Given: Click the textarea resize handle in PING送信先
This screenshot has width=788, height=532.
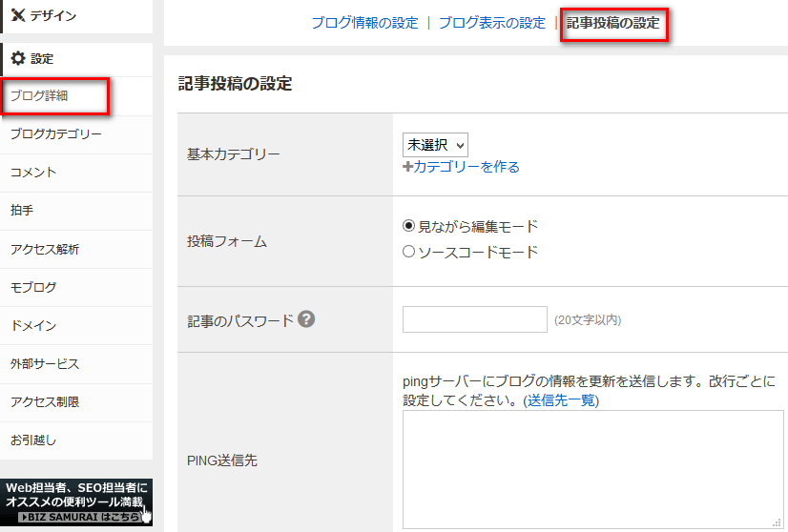Looking at the screenshot, I should coord(777,522).
